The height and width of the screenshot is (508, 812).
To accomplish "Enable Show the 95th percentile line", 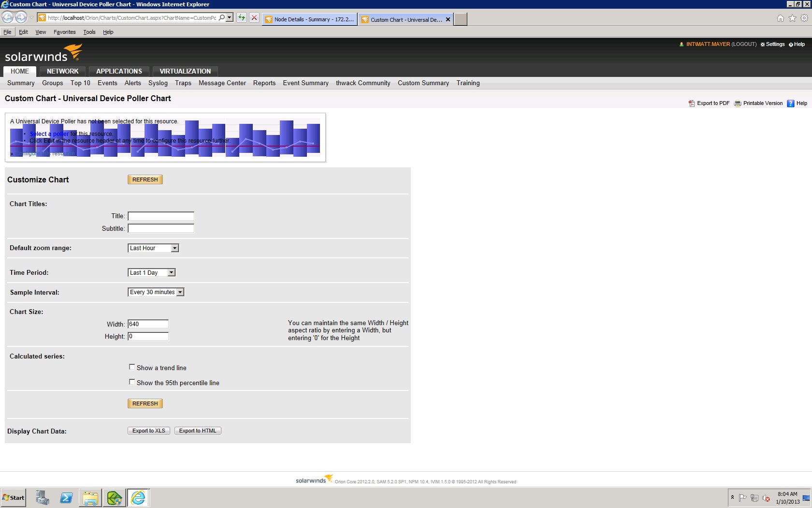I will 132,382.
